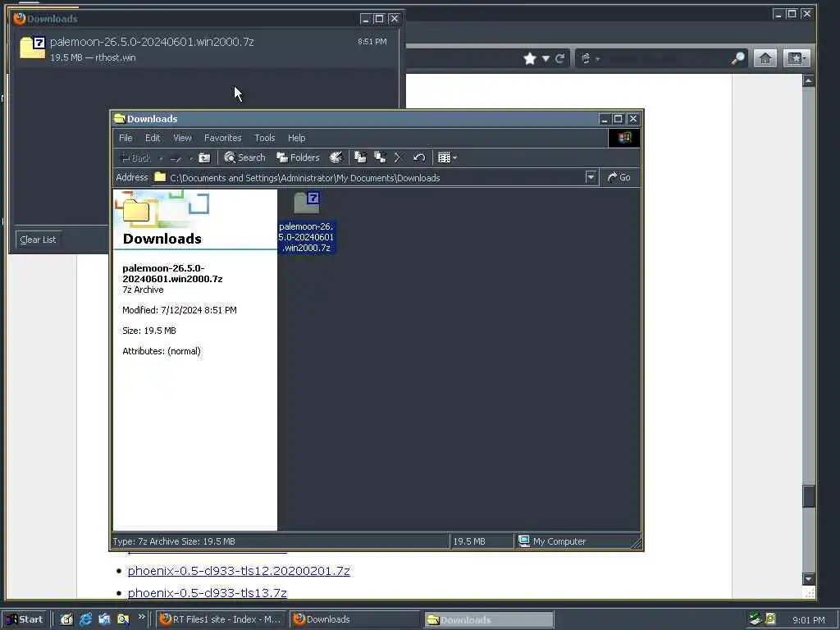Image resolution: width=840 pixels, height=630 pixels.
Task: Click the greyed Back button in Explorer
Action: [136, 158]
